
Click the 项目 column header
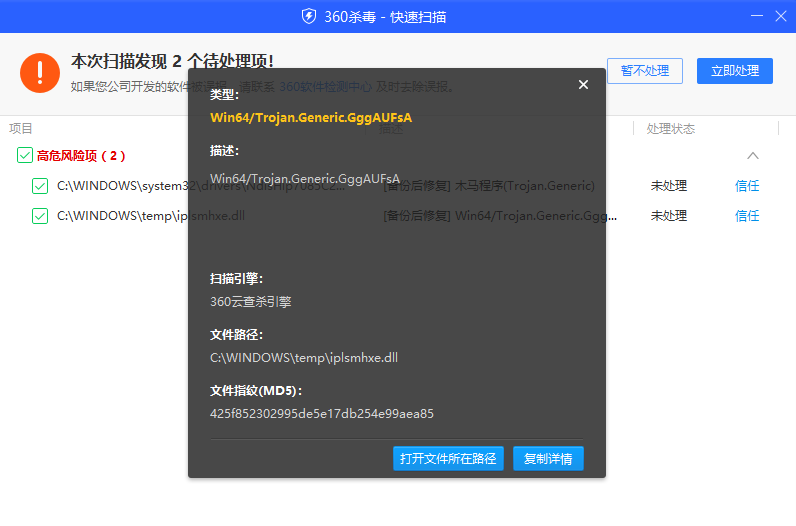point(21,128)
